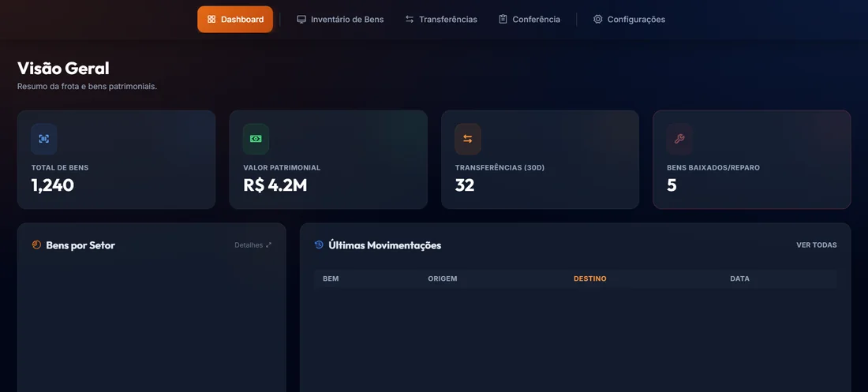
Task: Click VER TODAS movements link
Action: pyautogui.click(x=817, y=245)
